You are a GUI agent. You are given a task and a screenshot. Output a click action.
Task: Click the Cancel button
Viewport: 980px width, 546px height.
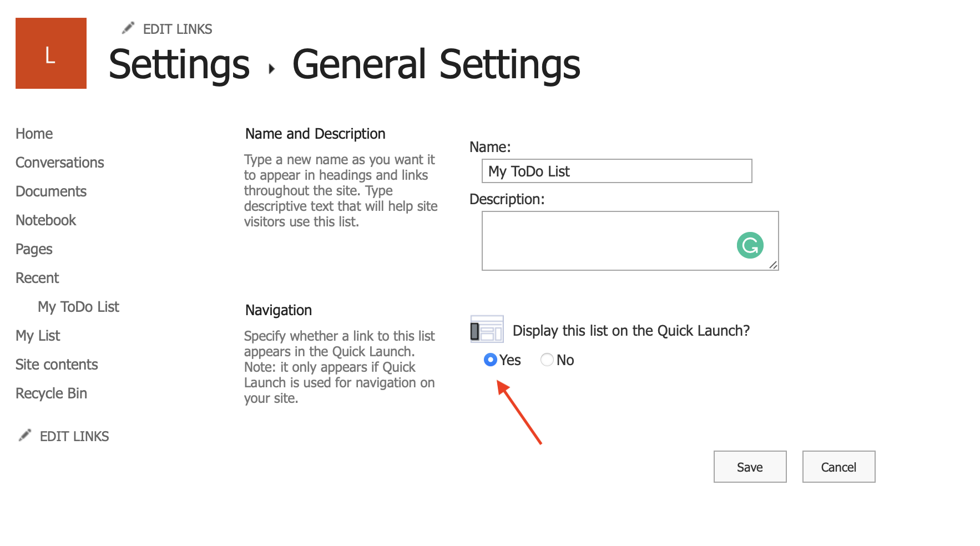tap(838, 467)
